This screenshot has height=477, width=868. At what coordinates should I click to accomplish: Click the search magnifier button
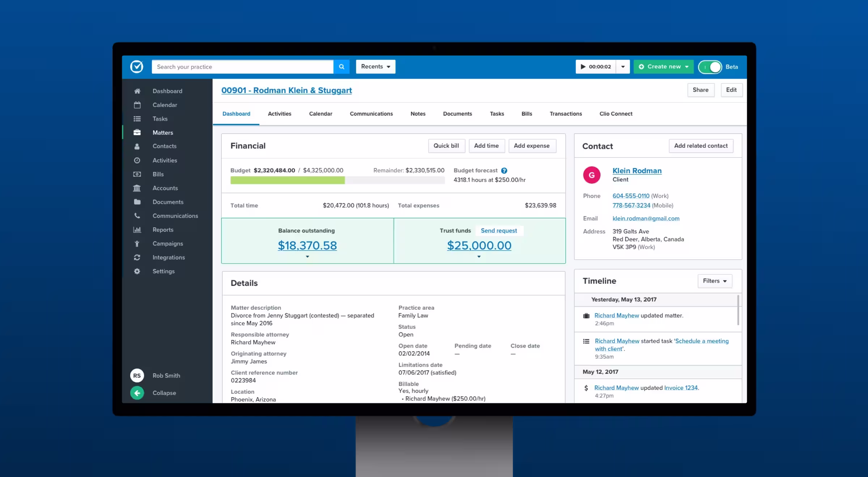(x=341, y=66)
